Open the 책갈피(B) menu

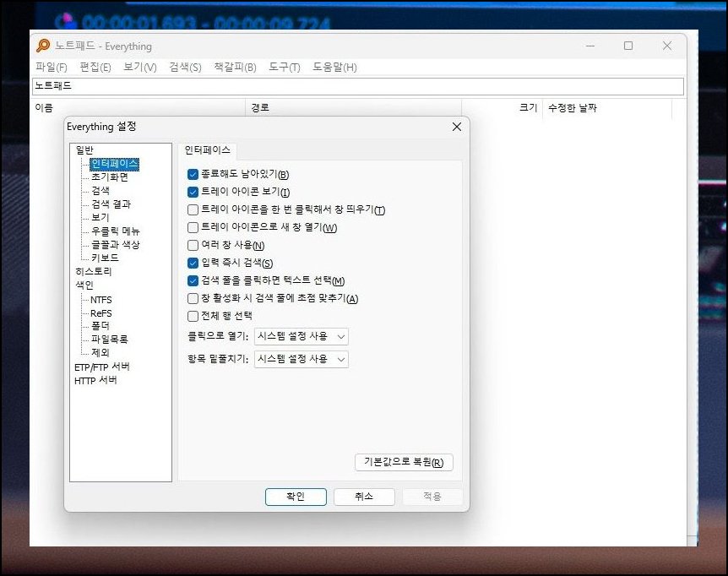[x=235, y=68]
